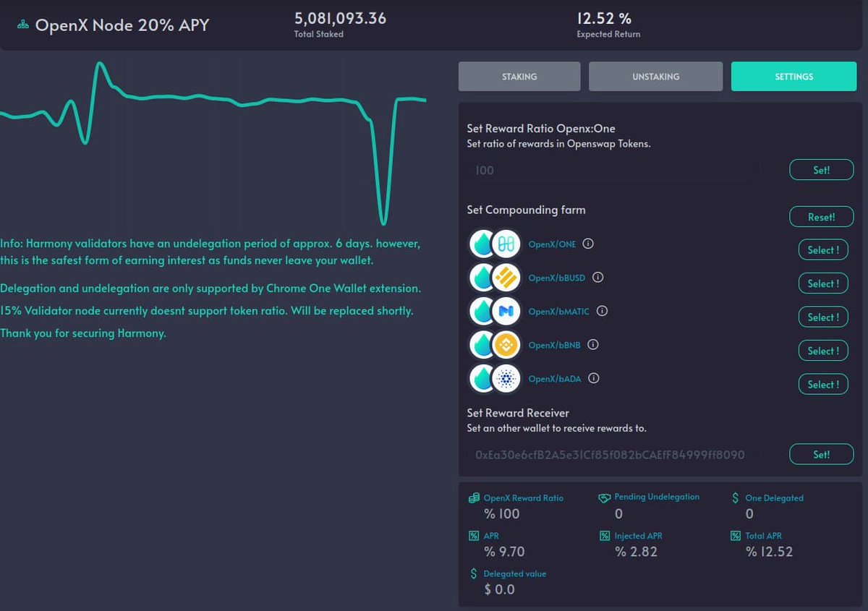The image size is (868, 611).
Task: Click dollar icon beside One Delegated
Action: (735, 498)
